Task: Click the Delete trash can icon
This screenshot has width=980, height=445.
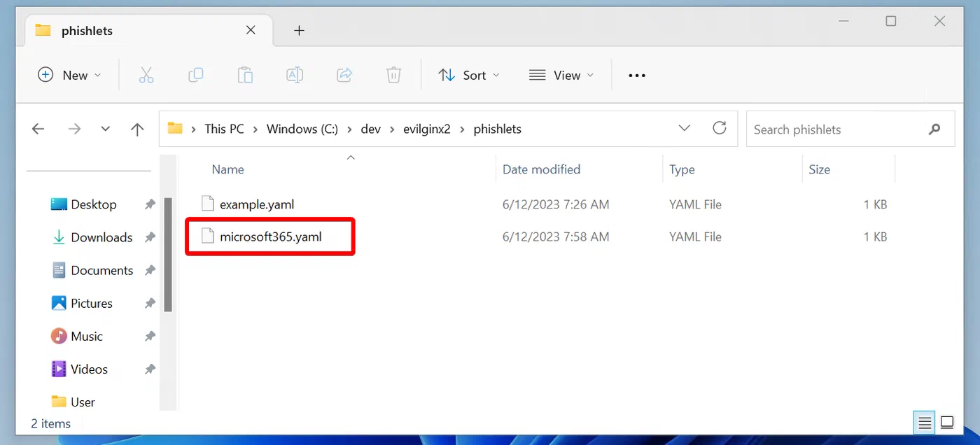Action: click(x=394, y=75)
